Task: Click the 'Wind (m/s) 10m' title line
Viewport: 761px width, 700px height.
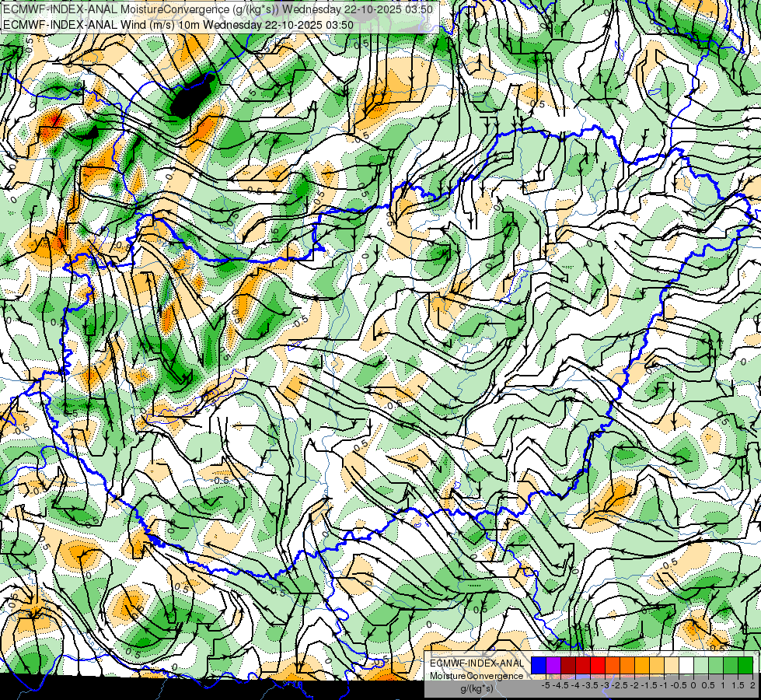Action: pyautogui.click(x=178, y=25)
